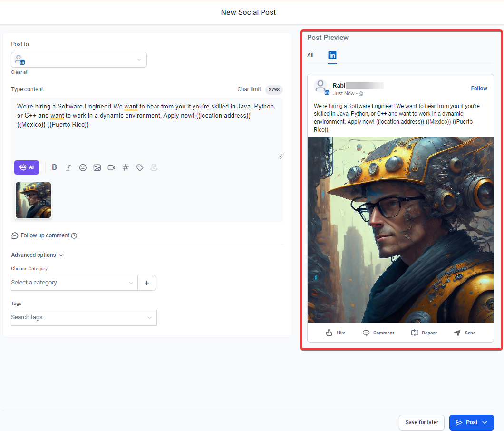Screen dimensions: 504x431
Task: Switch to the LinkedIn preview tab
Action: click(332, 55)
